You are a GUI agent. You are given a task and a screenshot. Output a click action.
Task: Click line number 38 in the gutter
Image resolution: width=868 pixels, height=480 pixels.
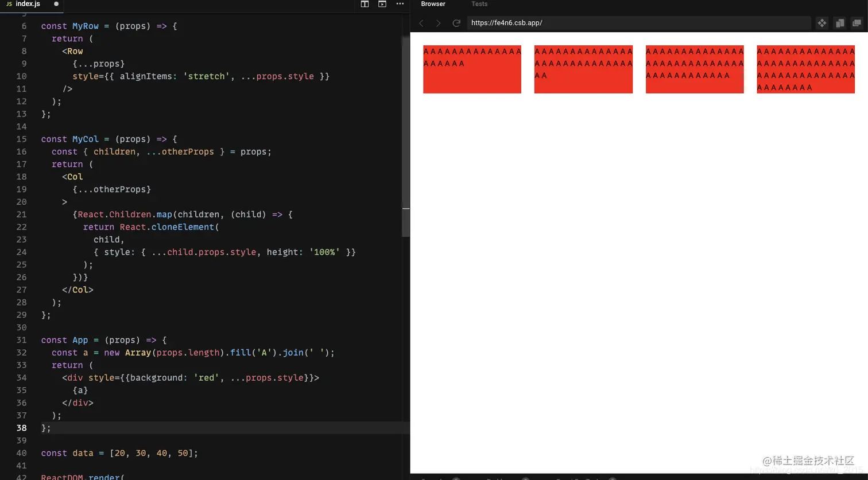[x=22, y=428]
